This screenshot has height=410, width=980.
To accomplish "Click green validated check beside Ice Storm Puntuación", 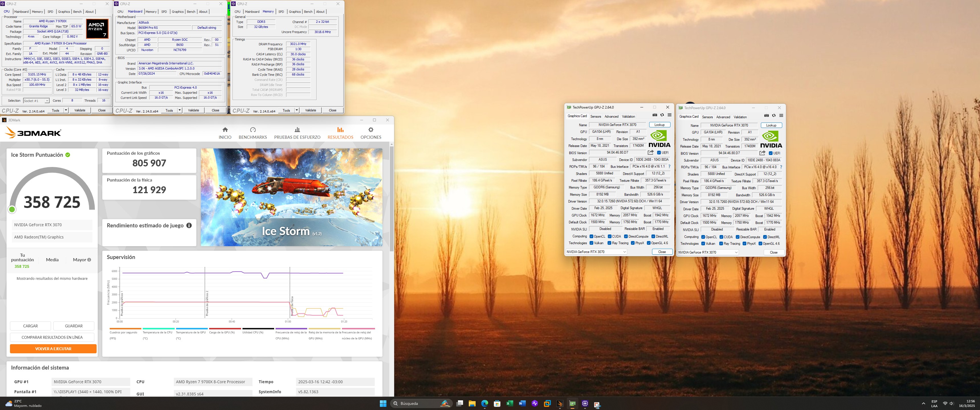I will tap(68, 155).
